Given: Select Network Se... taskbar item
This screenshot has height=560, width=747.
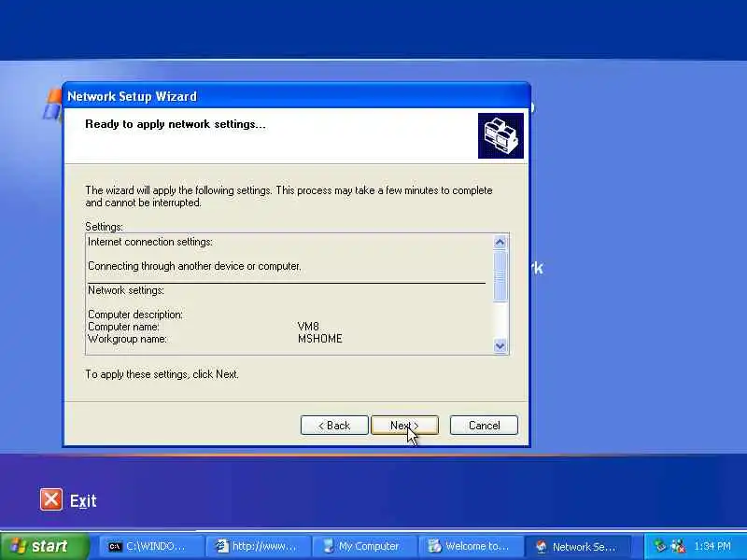Looking at the screenshot, I should pos(577,546).
